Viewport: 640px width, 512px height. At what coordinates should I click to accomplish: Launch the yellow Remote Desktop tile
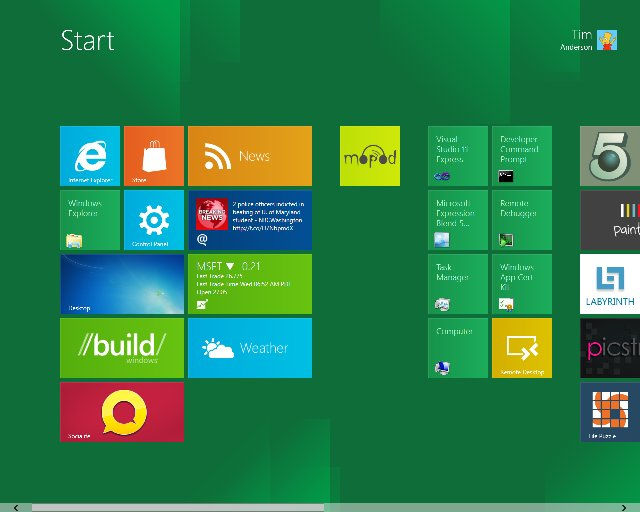522,348
